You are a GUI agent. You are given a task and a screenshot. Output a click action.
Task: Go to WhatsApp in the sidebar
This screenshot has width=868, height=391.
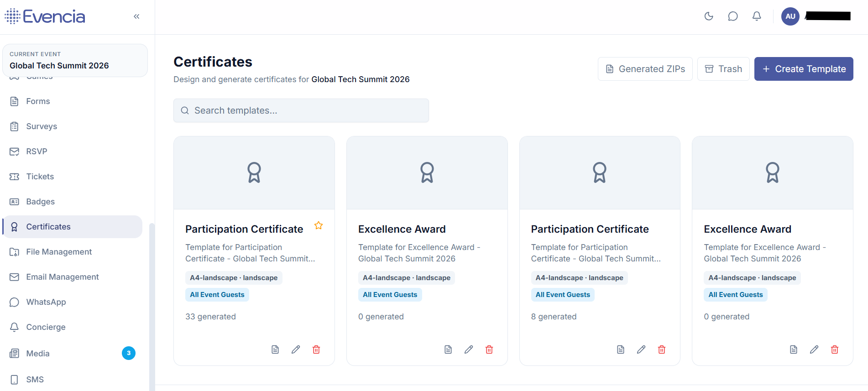point(73,302)
